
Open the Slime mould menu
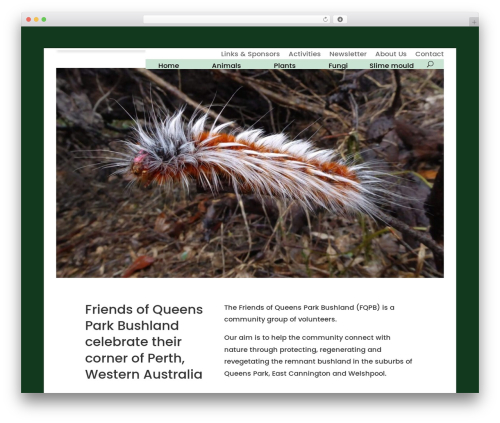click(x=391, y=66)
